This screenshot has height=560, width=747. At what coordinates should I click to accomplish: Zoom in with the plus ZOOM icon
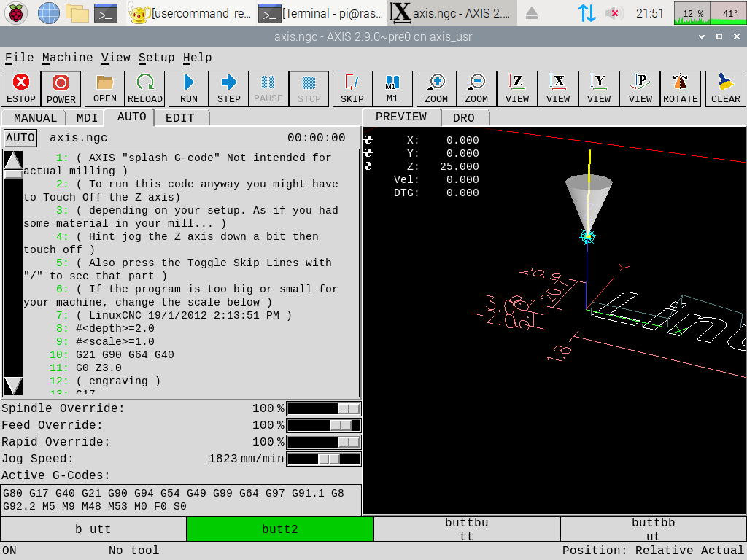click(436, 89)
